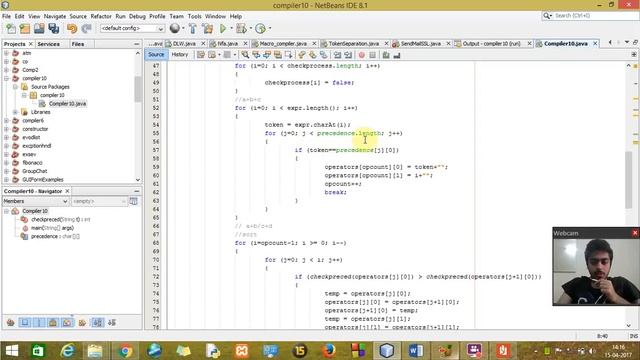Open XAMPP from the taskbar
Screen dimensions: 640x360
pos(242,351)
